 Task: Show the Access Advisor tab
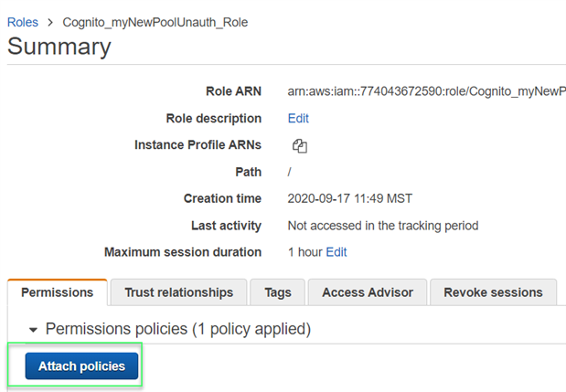coord(367,292)
